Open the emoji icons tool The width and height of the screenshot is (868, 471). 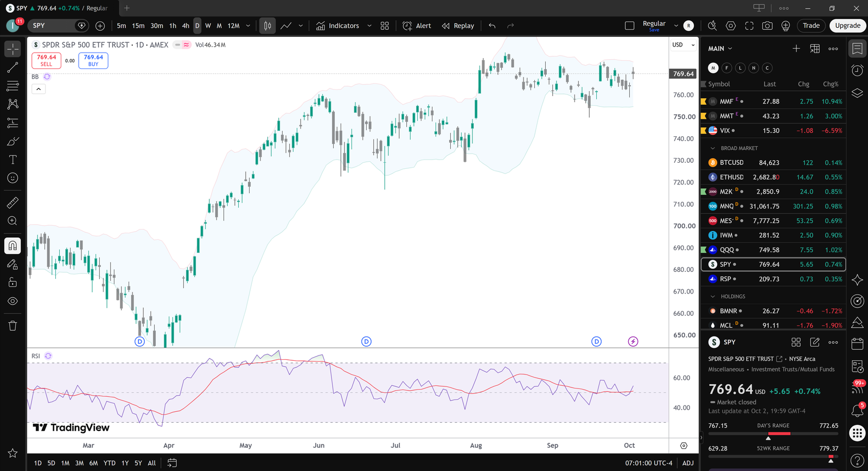point(12,178)
